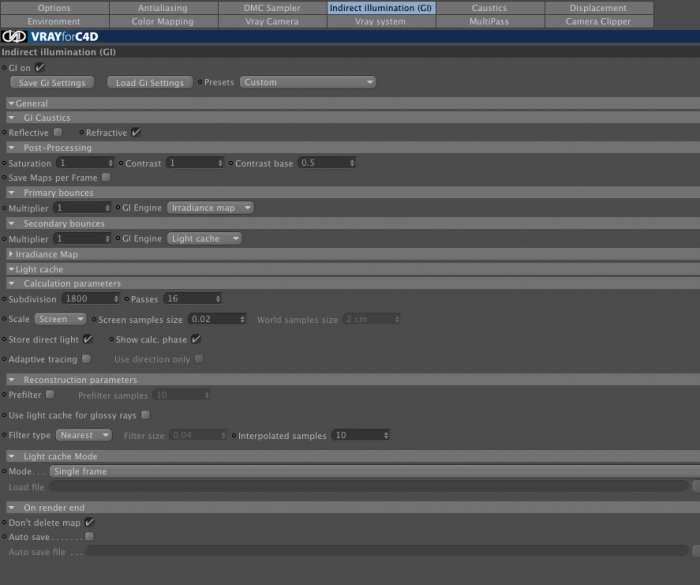Image resolution: width=700 pixels, height=585 pixels.
Task: Switch to the Color Mapping tab
Action: coord(163,21)
